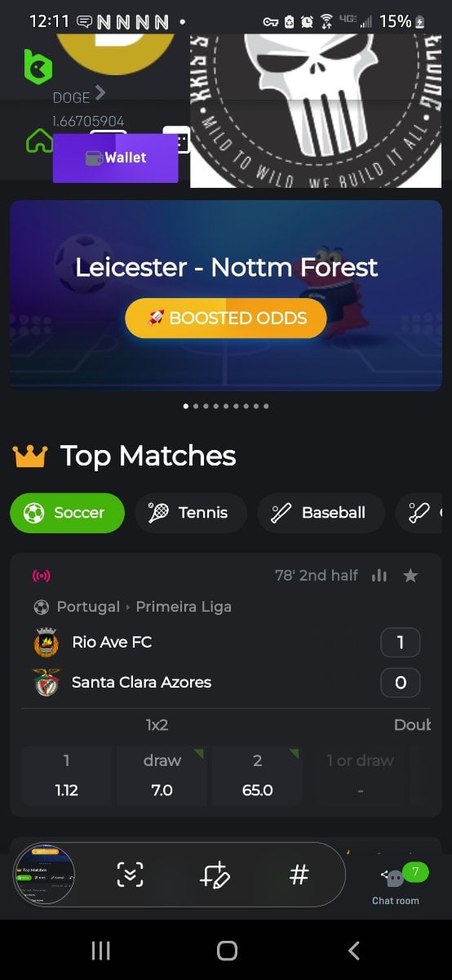Tap the crop and draw edit icon

(x=215, y=875)
